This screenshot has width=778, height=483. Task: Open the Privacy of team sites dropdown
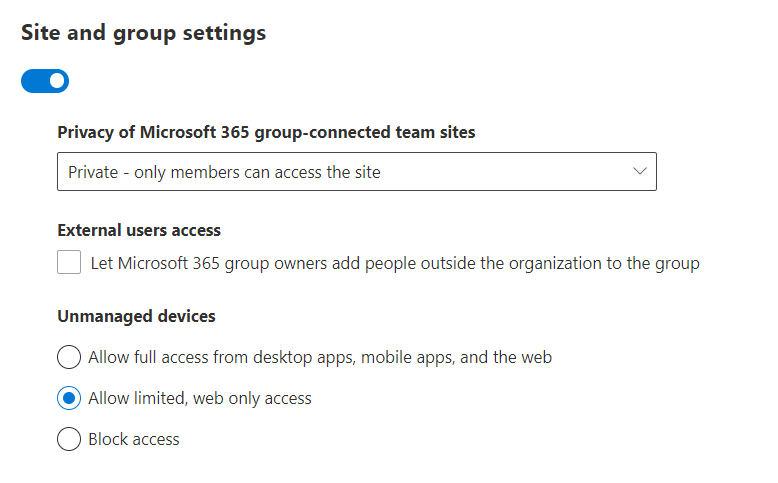(356, 172)
